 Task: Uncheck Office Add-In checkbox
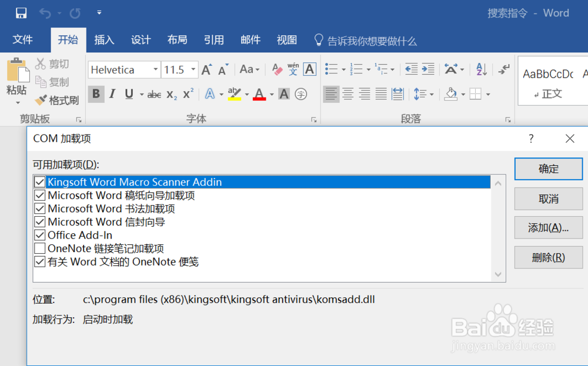(x=40, y=235)
